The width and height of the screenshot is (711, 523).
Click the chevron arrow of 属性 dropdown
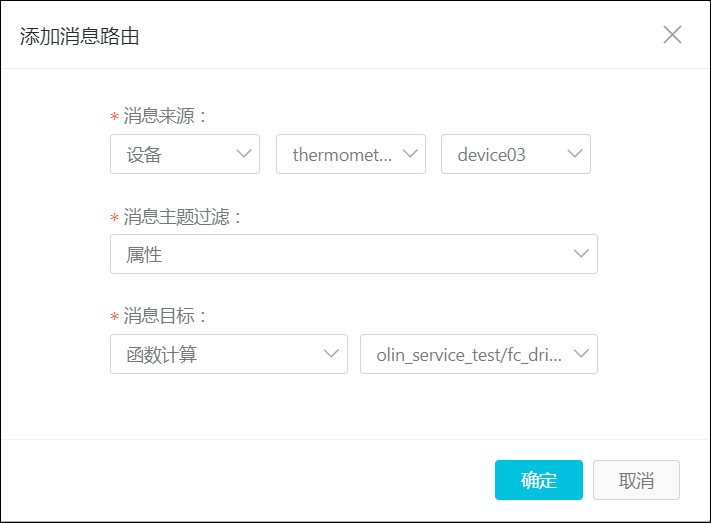tap(581, 254)
